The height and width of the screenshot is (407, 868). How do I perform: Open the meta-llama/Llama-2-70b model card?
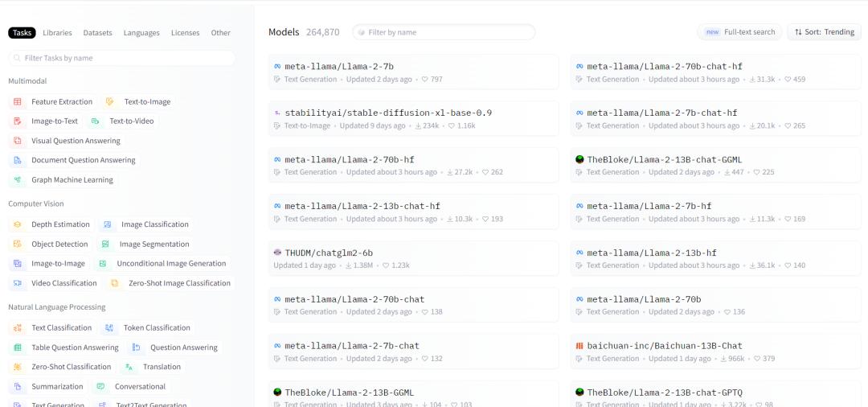pyautogui.click(x=716, y=305)
